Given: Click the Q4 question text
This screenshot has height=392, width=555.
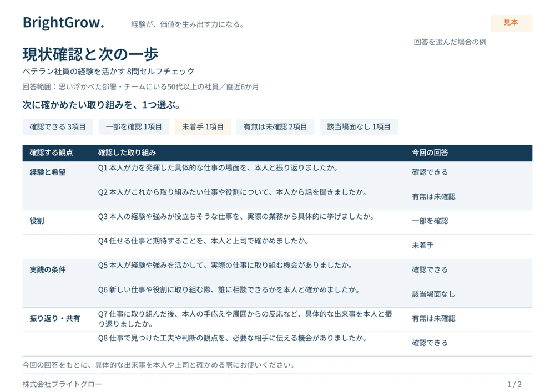Looking at the screenshot, I should coord(204,241).
